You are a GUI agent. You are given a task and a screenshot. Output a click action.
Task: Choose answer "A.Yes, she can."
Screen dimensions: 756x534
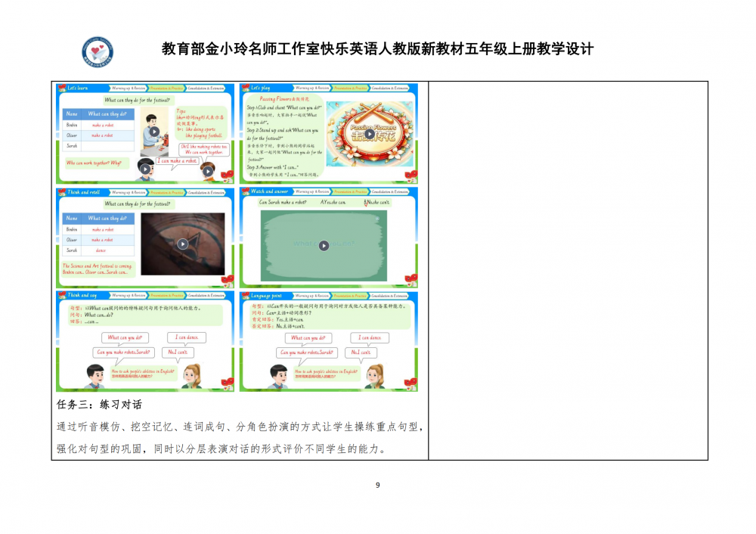[x=333, y=203]
